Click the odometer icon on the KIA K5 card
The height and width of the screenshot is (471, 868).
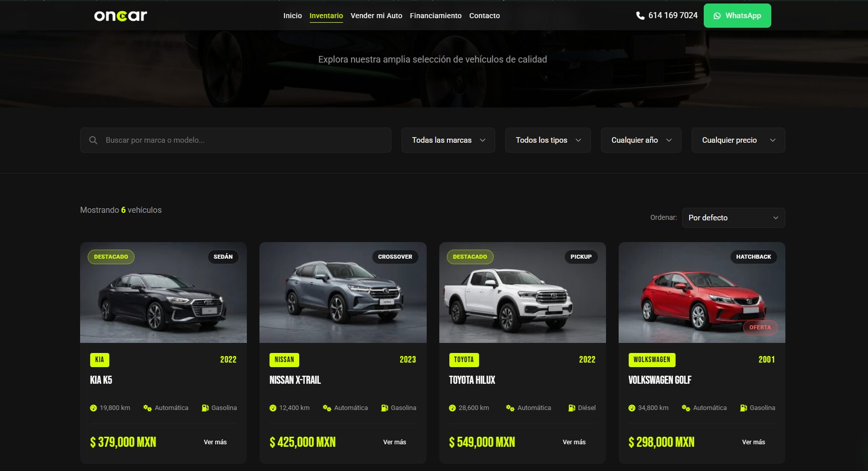tap(93, 408)
